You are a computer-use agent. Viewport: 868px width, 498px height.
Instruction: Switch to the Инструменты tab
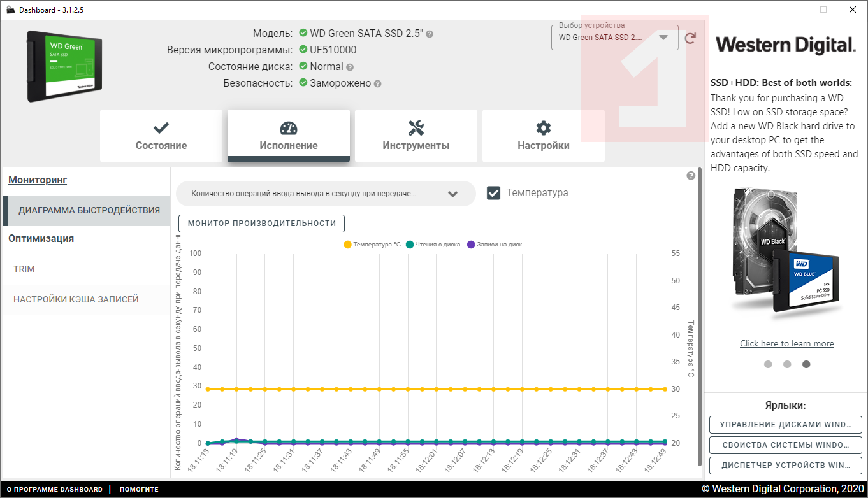tap(416, 136)
